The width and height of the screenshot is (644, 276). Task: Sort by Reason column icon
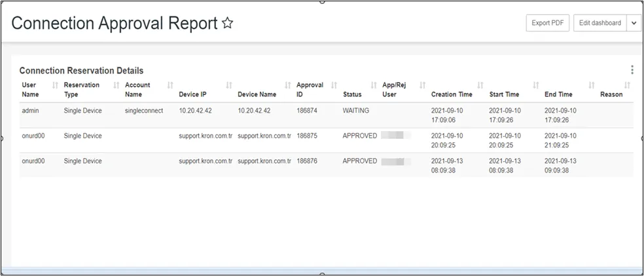point(627,85)
